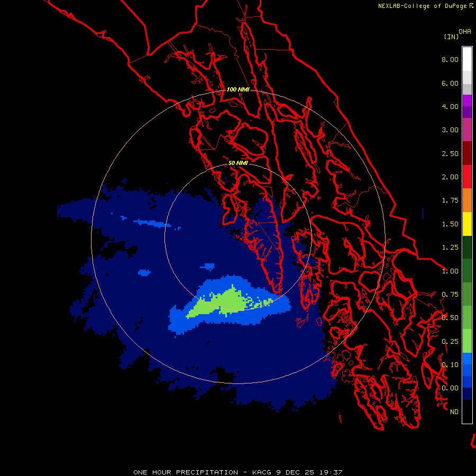Click the 2.00 legend value

click(450, 177)
